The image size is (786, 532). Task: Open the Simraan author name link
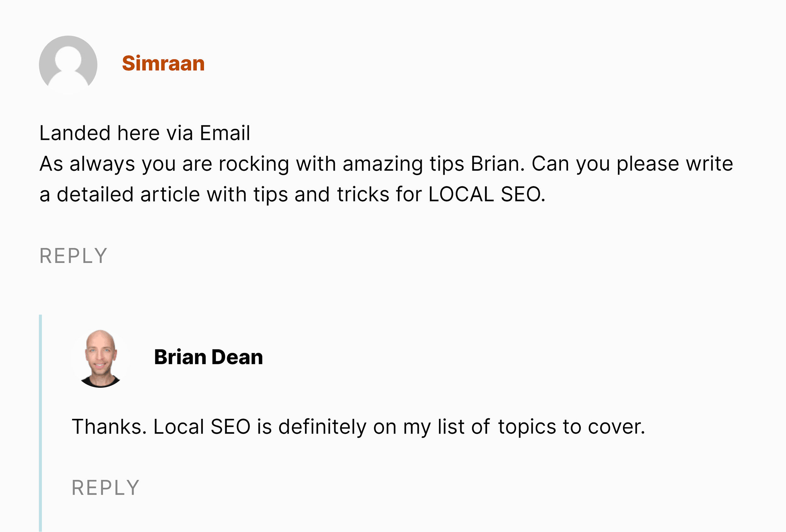(163, 63)
